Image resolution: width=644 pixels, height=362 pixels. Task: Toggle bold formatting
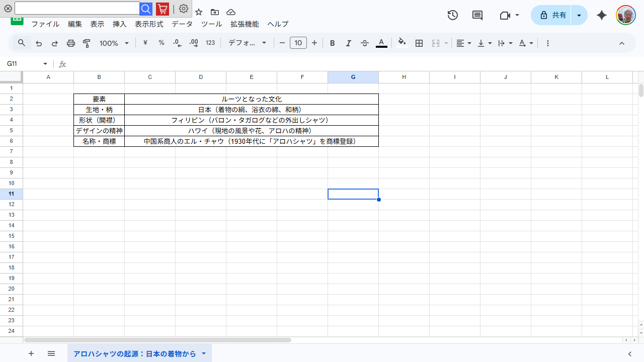tap(332, 43)
